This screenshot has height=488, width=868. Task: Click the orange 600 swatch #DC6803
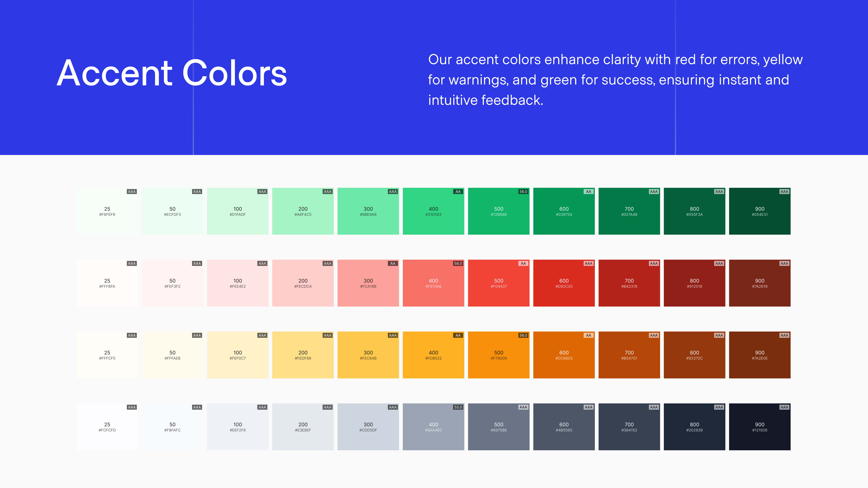pyautogui.click(x=564, y=355)
